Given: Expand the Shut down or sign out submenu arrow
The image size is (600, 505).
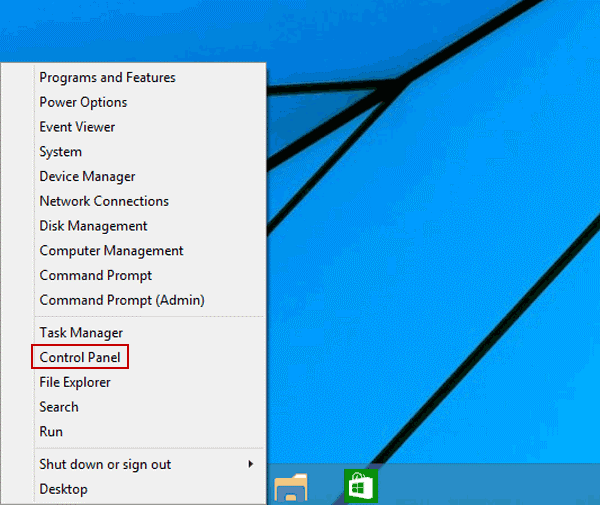Looking at the screenshot, I should (x=250, y=464).
